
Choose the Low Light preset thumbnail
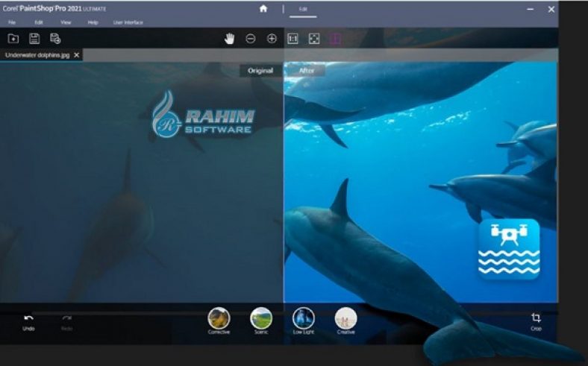(303, 318)
